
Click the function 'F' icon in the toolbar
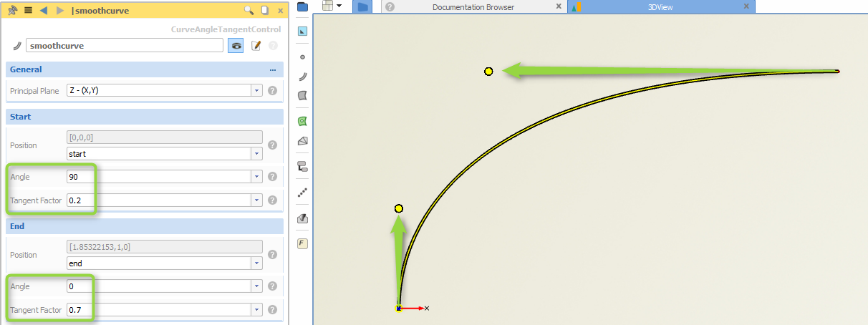pos(302,243)
